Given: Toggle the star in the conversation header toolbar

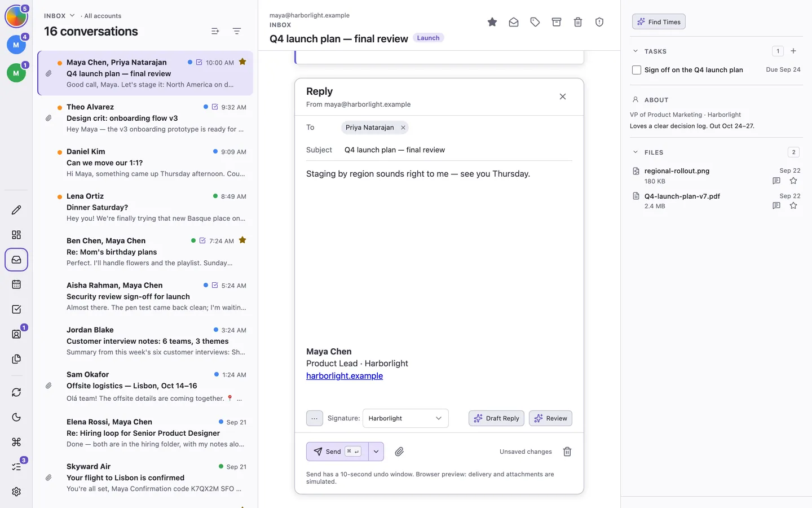Looking at the screenshot, I should (x=492, y=22).
